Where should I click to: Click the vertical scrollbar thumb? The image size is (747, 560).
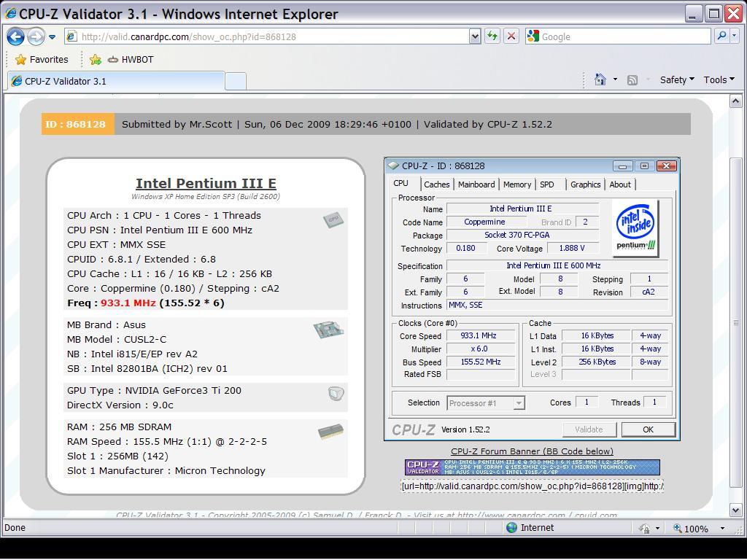[x=735, y=322]
